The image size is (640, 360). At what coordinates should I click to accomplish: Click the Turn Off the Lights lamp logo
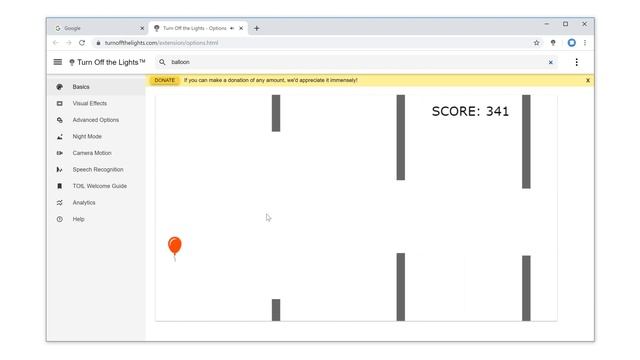(72, 62)
